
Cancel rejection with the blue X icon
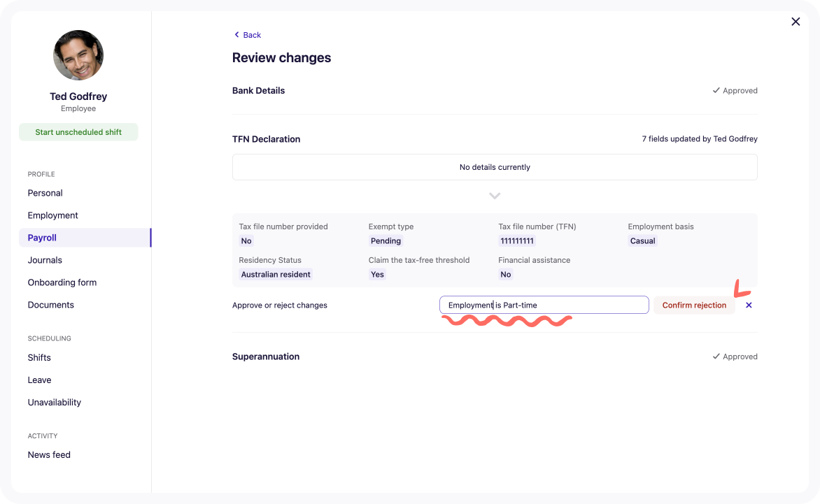coord(749,305)
